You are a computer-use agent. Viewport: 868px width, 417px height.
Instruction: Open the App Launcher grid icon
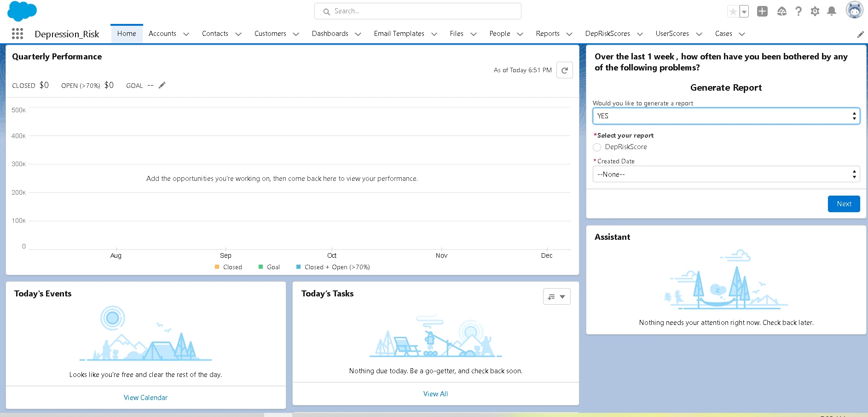[x=17, y=34]
